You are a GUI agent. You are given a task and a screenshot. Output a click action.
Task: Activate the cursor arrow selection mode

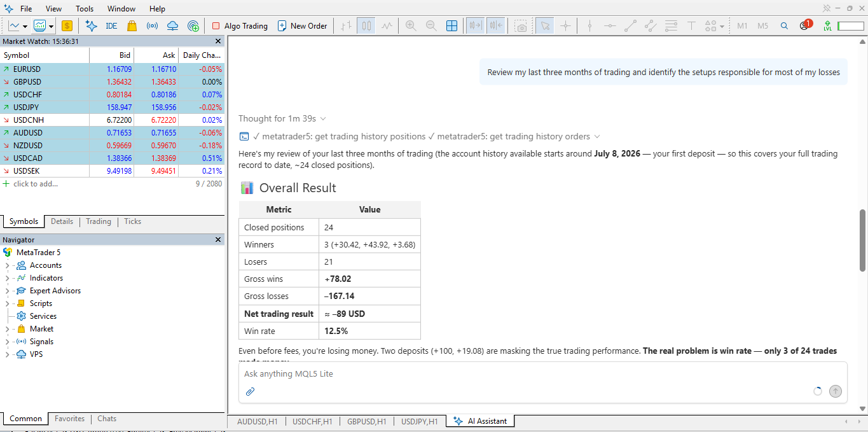pos(544,26)
